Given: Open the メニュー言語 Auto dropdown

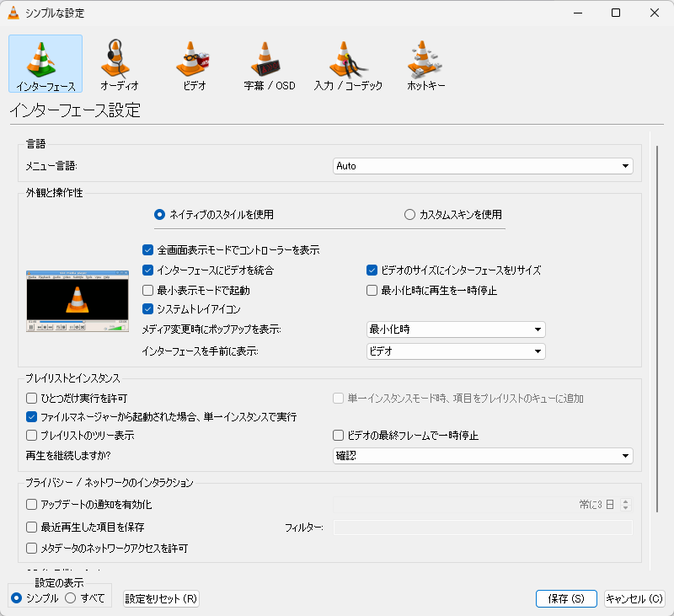Looking at the screenshot, I should point(483,166).
